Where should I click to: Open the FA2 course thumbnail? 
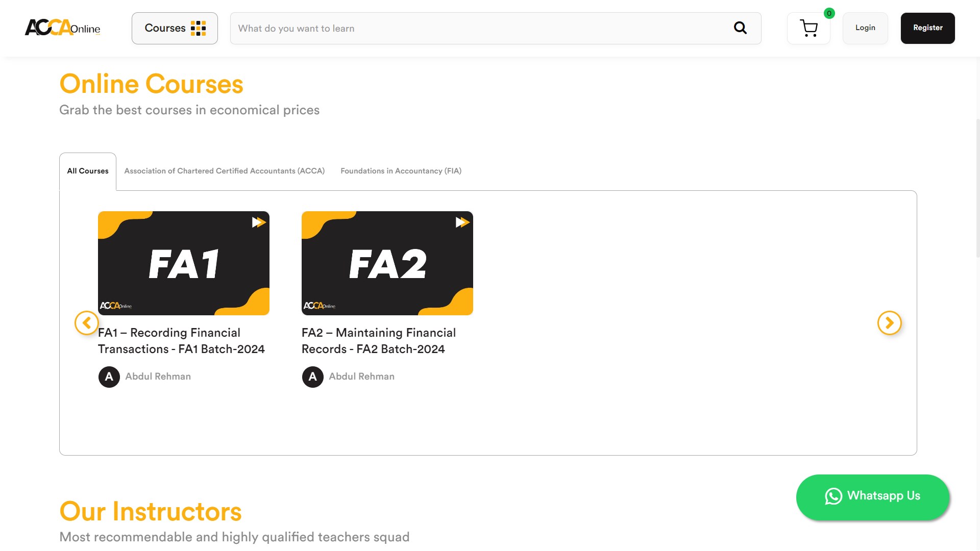coord(387,263)
